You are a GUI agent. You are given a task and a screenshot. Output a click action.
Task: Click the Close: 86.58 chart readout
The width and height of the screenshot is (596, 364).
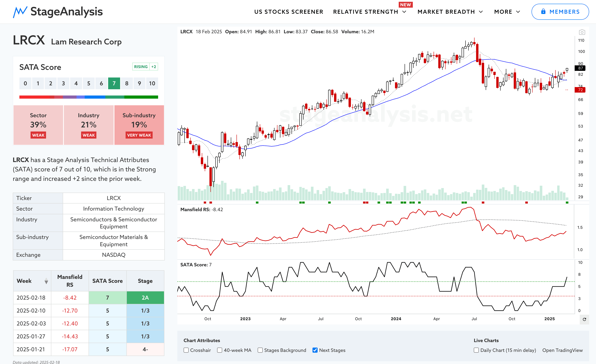click(x=324, y=32)
